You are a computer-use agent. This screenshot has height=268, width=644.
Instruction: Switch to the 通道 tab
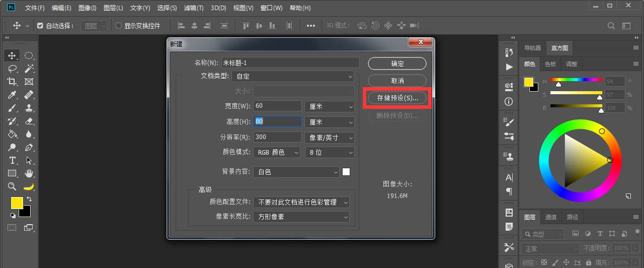pos(551,217)
